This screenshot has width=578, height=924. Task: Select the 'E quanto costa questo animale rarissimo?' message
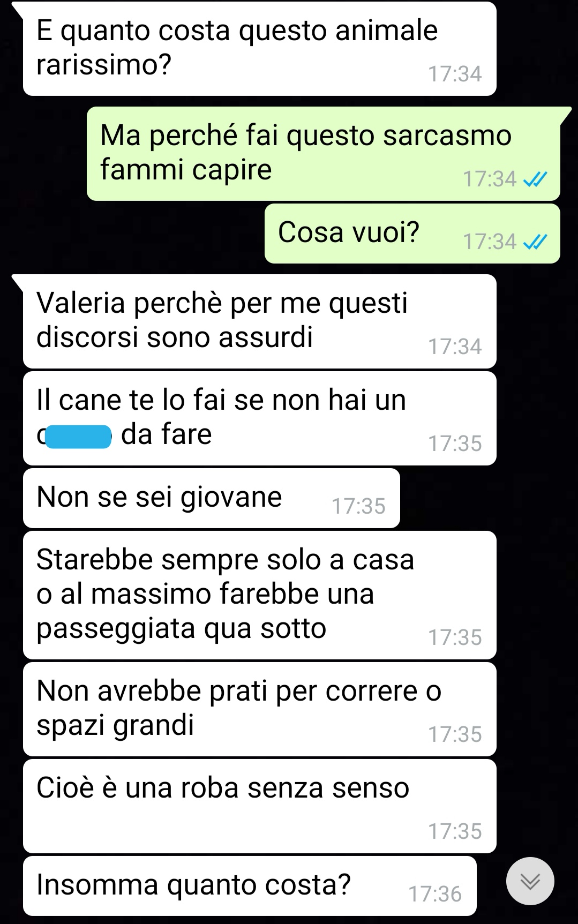[260, 49]
